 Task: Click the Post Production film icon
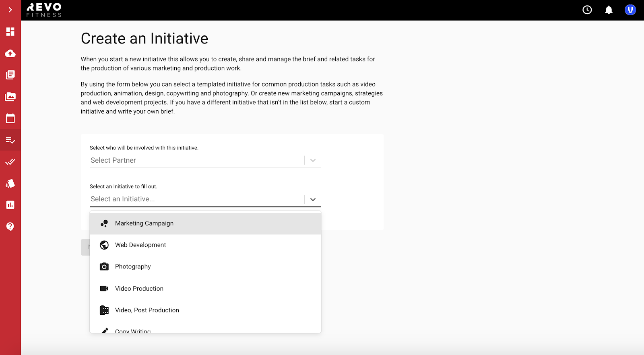(104, 310)
